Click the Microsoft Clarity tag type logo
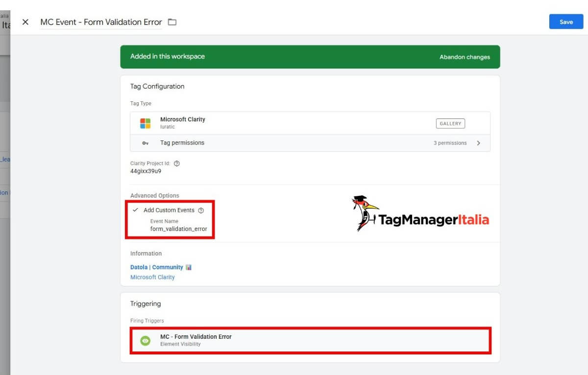 (146, 123)
